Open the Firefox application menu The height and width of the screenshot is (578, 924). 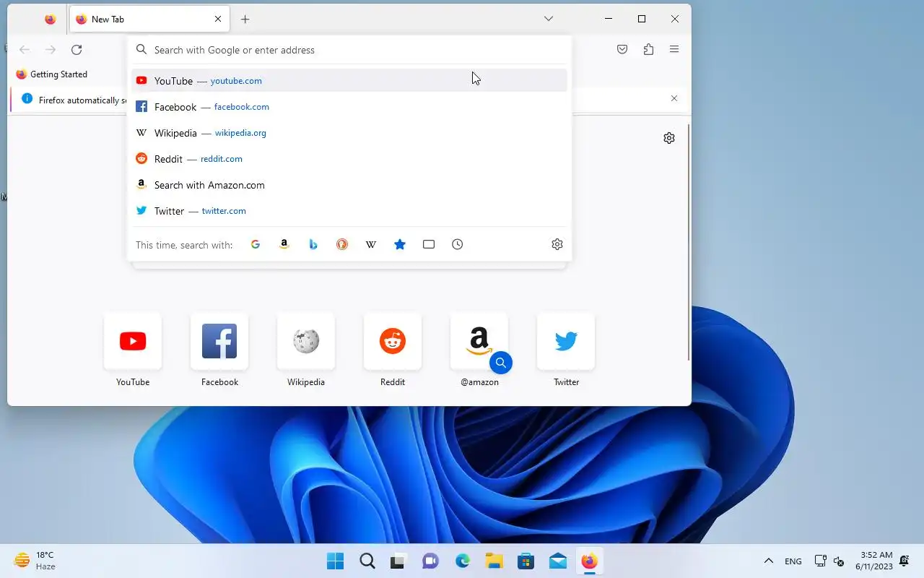tap(674, 49)
